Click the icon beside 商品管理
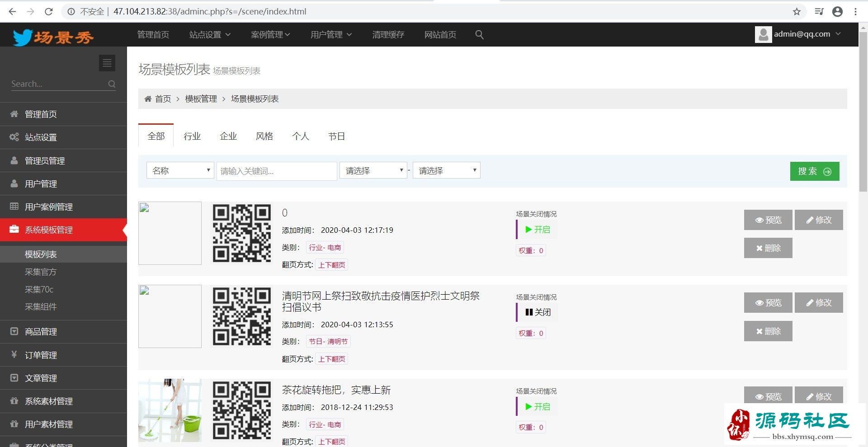The image size is (868, 447). 14,331
